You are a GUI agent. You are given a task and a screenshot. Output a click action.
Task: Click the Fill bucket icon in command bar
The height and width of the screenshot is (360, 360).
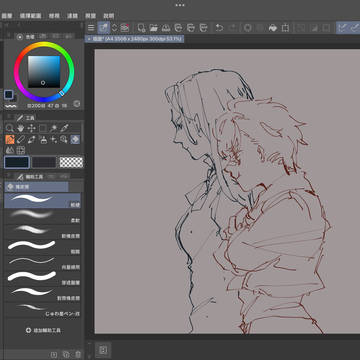coord(273,28)
